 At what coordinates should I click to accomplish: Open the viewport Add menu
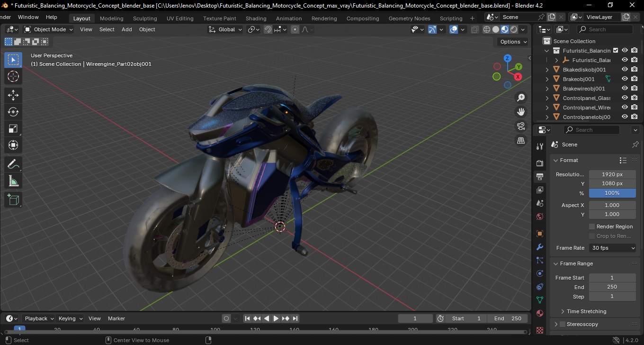click(127, 29)
